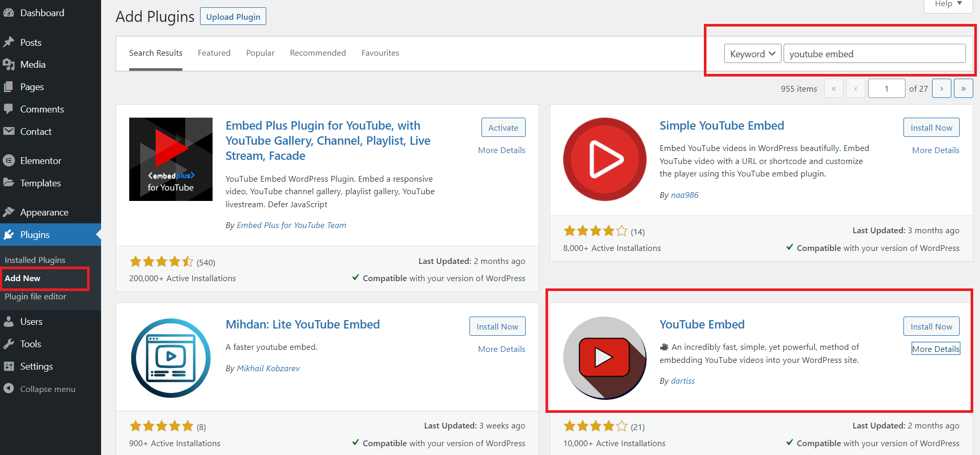Switch to the Popular tab
This screenshot has height=455, width=980.
[x=260, y=53]
